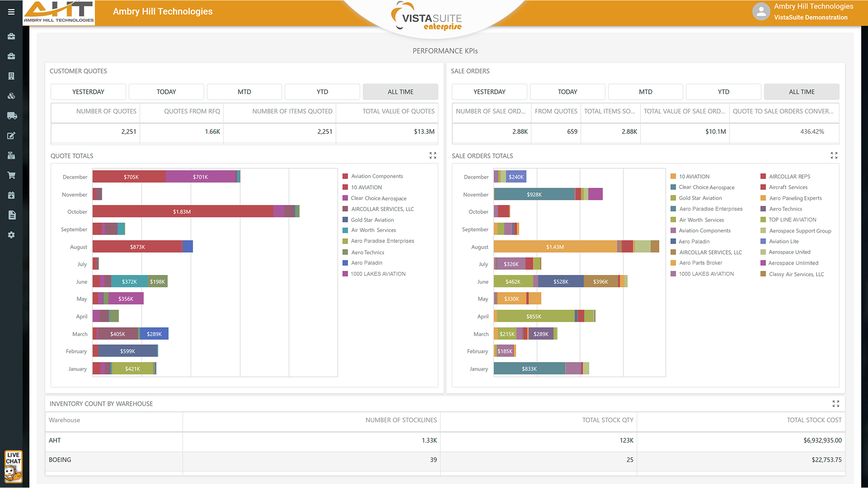The image size is (868, 488).
Task: Open the shopping cart icon
Action: (x=11, y=175)
